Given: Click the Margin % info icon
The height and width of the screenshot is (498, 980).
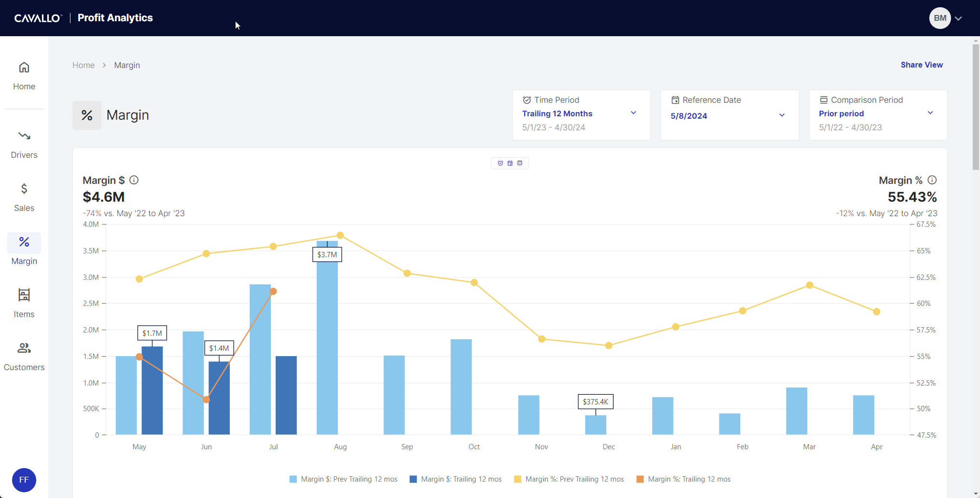Looking at the screenshot, I should [932, 180].
